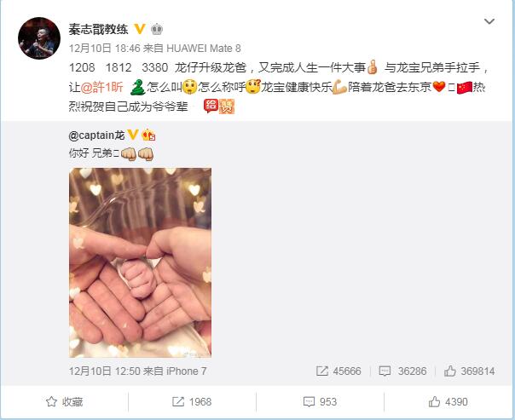515x420 pixels.
Task: Click the crown membership icon
Action: click(x=157, y=30)
